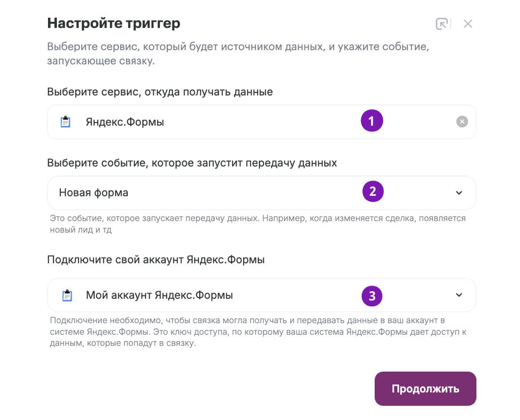Click the Настройте триггер heading
Image resolution: width=520 pixels, height=420 pixels.
(x=114, y=23)
